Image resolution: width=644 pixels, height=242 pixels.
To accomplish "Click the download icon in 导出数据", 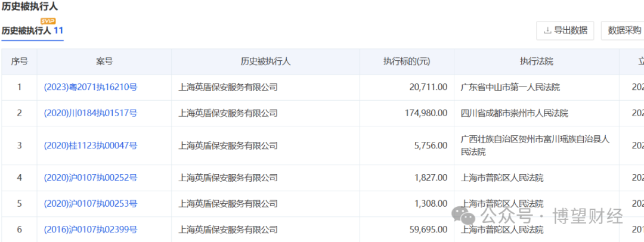I will coord(547,30).
